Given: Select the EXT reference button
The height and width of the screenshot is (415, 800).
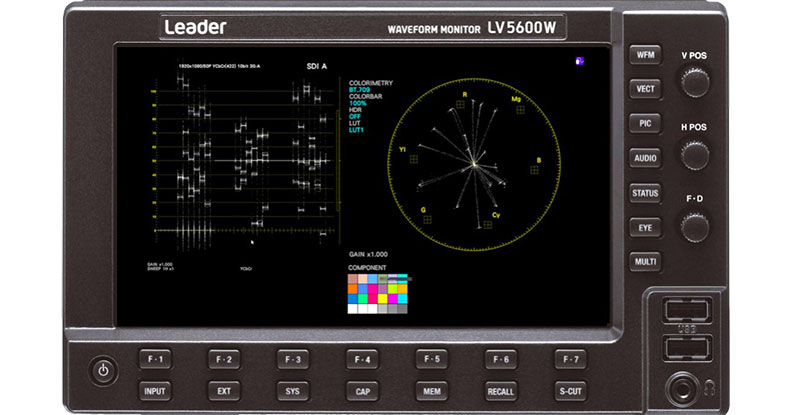Looking at the screenshot, I should [x=224, y=392].
